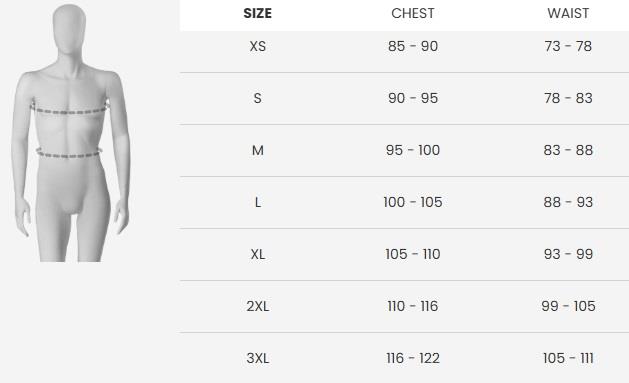Click chest value 85 - 90
This screenshot has width=629, height=383.
413,46
